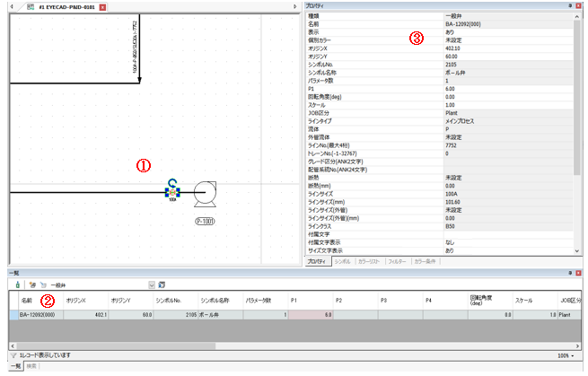Close the 一覧 list panel
The image size is (588, 376).
578,273
